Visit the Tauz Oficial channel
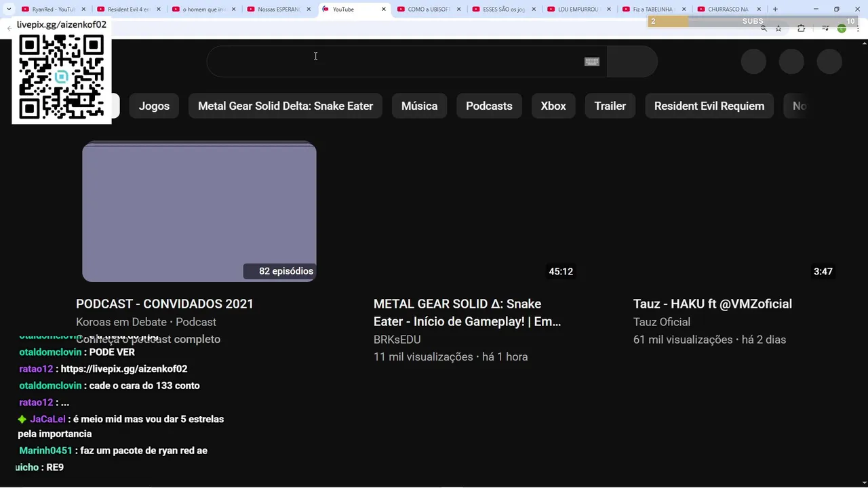This screenshot has width=868, height=488. 662,322
